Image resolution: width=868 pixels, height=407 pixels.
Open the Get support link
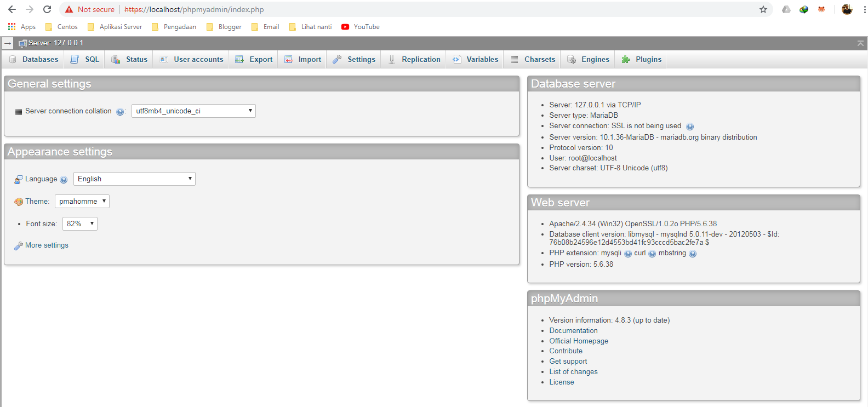coord(568,361)
